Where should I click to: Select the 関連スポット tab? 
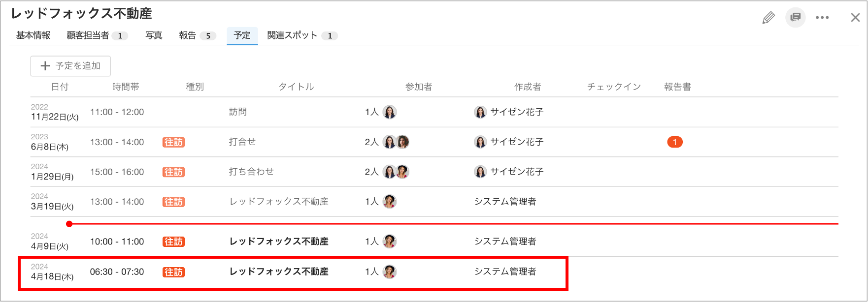click(x=302, y=35)
